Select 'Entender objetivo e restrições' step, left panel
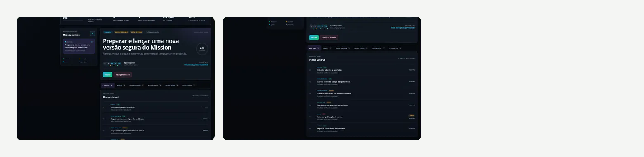The image size is (644, 157). [156, 107]
